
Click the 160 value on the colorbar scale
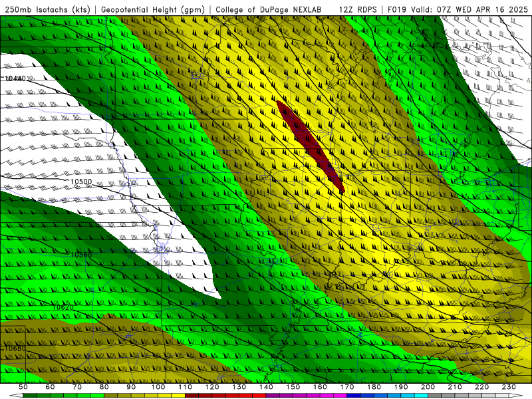pos(320,387)
